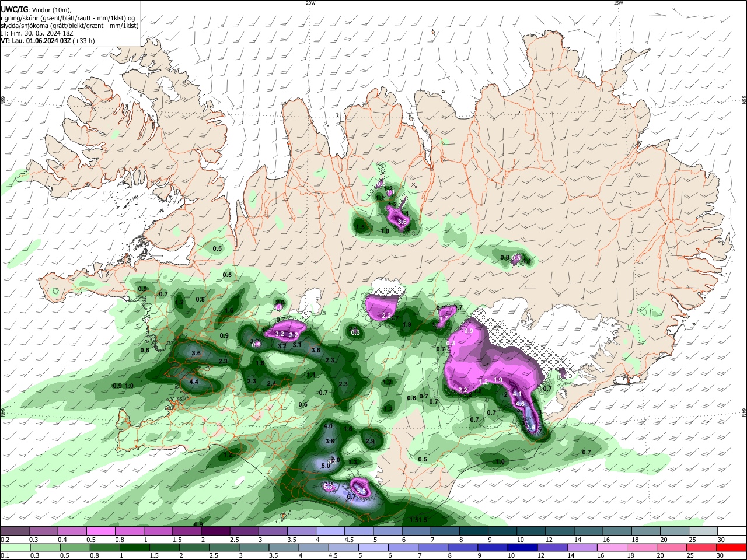Click the '20W' longitude label
Image resolution: width=747 pixels, height=560 pixels.
(310, 3)
